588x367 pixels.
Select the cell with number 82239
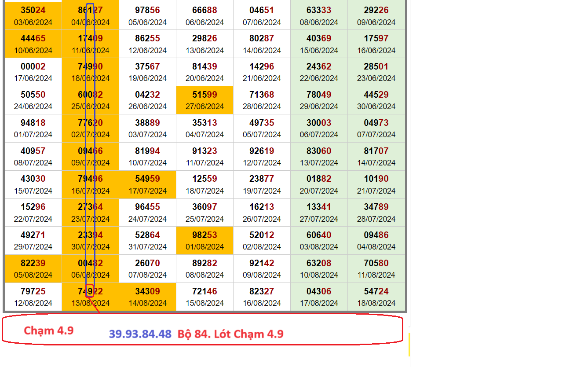point(33,268)
